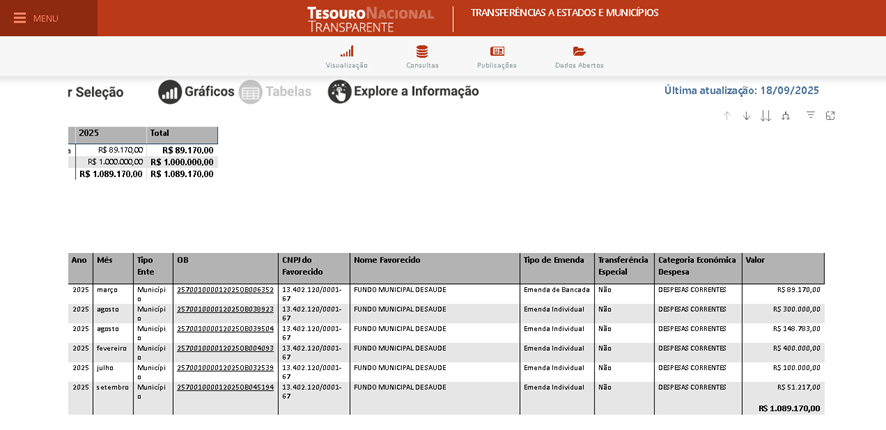Image resolution: width=886 pixels, height=430 pixels.
Task: Click Transferências a Estados e Municípios title
Action: (564, 12)
